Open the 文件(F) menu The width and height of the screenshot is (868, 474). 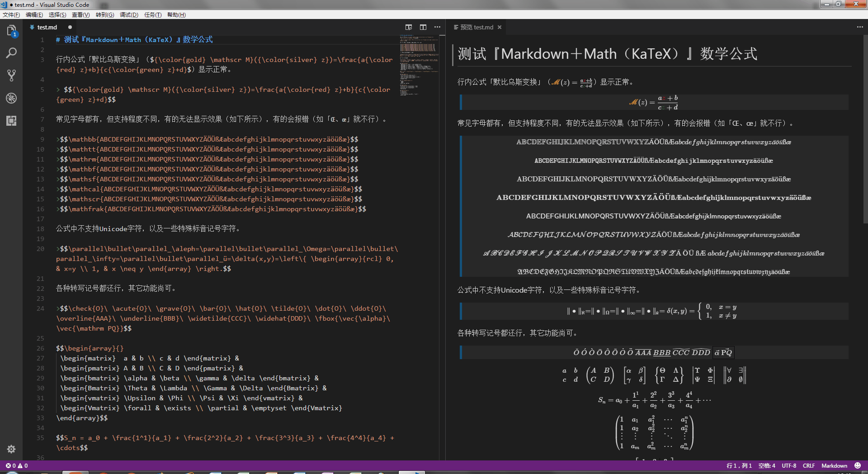pyautogui.click(x=11, y=15)
